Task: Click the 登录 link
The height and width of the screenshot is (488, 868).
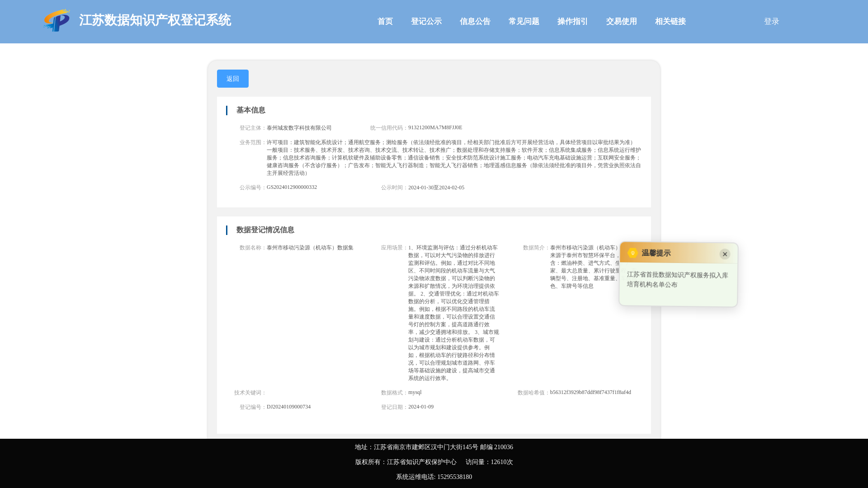Action: pos(772,22)
